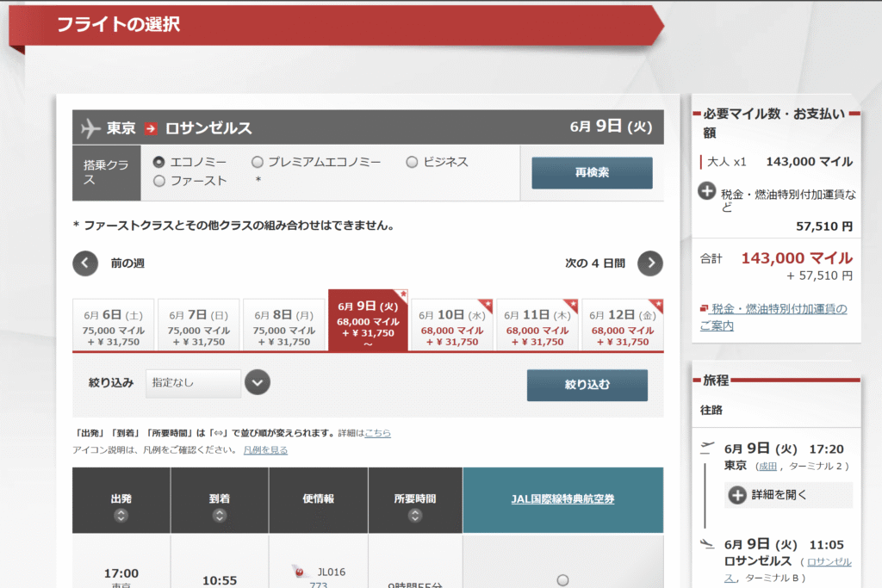
Task: Open 税金・燃油特別付加運賃のご案内 link
Action: pos(773,317)
